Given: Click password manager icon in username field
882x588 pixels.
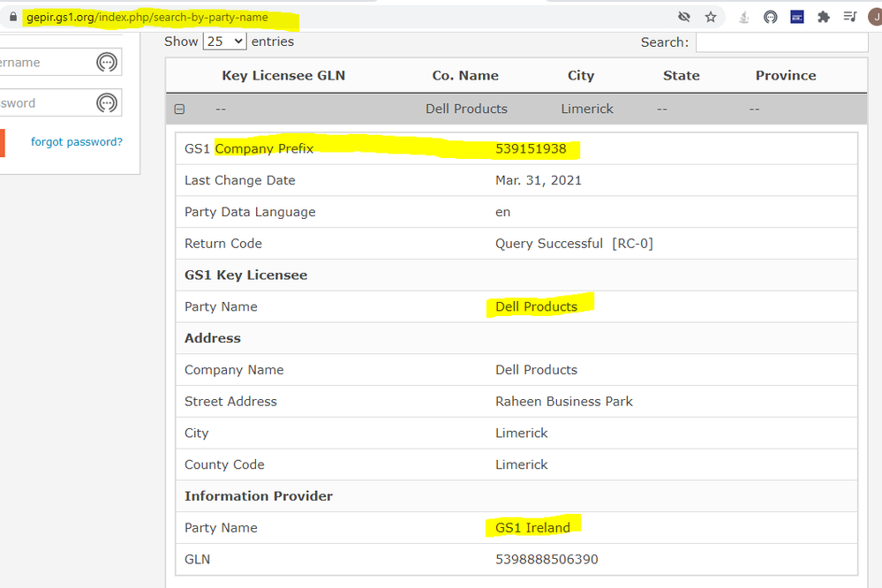Looking at the screenshot, I should (x=107, y=62).
